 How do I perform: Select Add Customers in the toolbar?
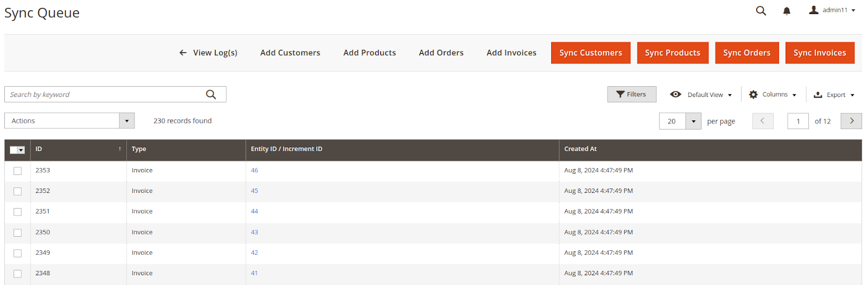[290, 53]
